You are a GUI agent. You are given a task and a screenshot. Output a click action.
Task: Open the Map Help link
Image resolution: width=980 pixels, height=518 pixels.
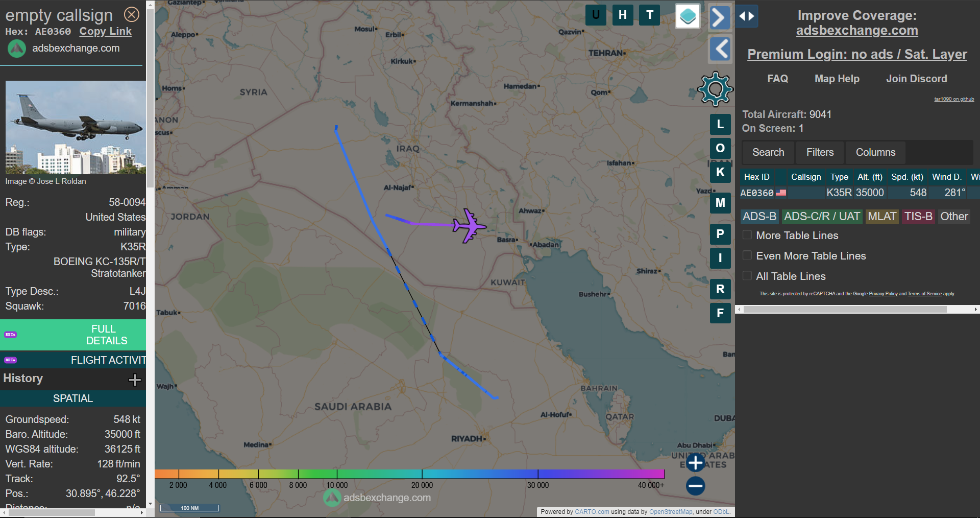[837, 79]
